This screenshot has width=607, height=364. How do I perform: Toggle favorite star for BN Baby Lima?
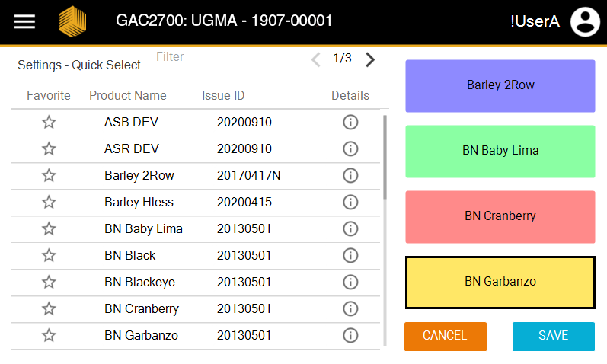point(49,229)
